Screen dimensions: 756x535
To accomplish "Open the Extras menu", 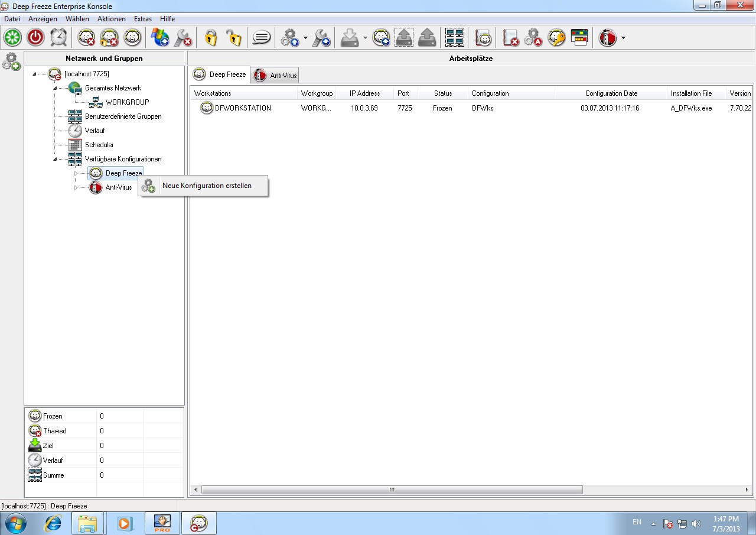I will (x=143, y=19).
